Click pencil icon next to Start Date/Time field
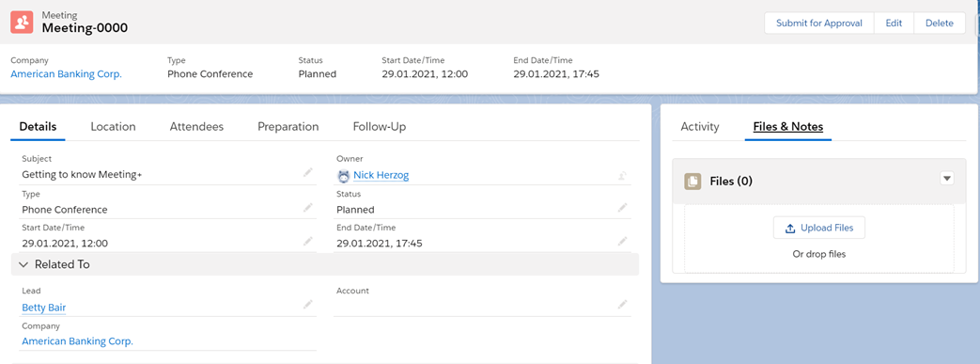The height and width of the screenshot is (364, 980). 307,241
